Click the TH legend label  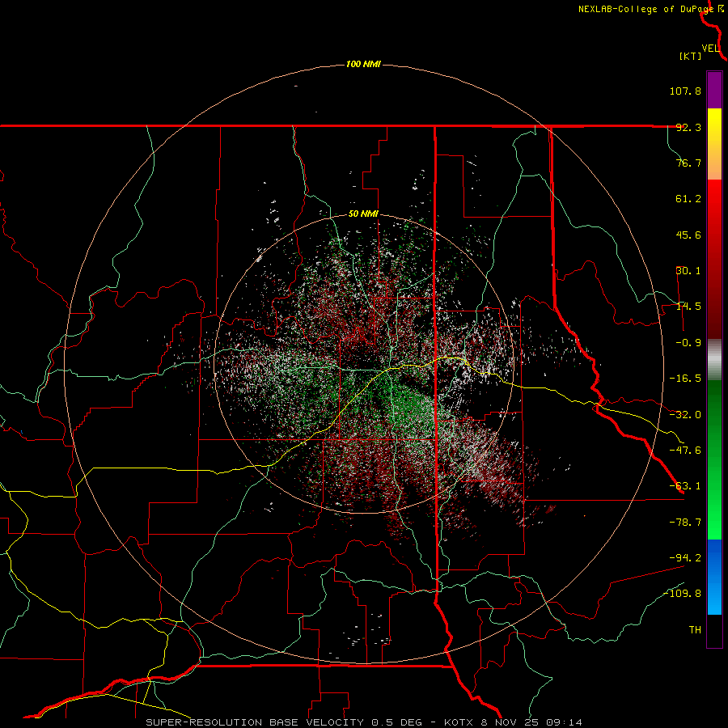click(695, 630)
